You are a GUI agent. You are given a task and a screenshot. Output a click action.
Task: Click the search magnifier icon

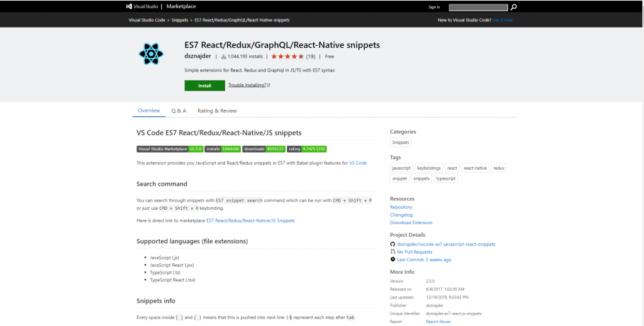coord(513,7)
